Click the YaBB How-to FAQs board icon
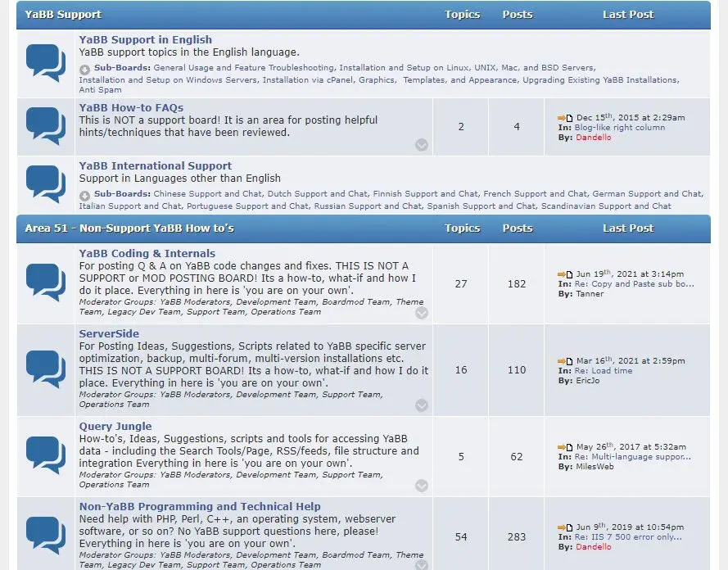This screenshot has width=728, height=570. click(x=46, y=126)
